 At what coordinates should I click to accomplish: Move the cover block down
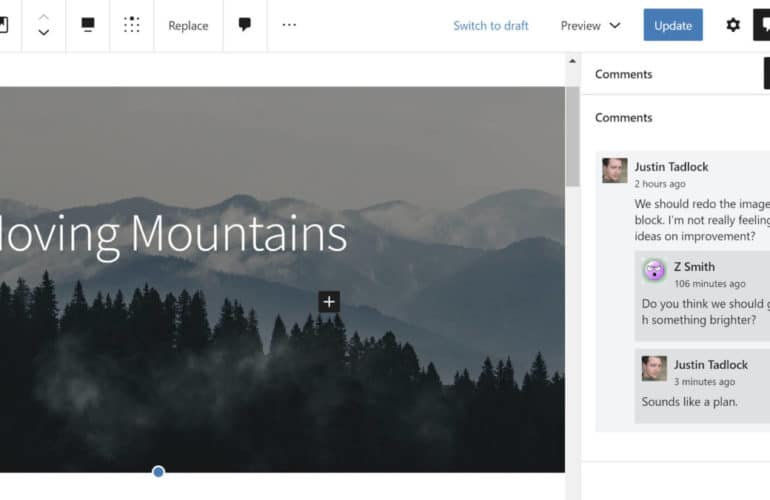44,32
